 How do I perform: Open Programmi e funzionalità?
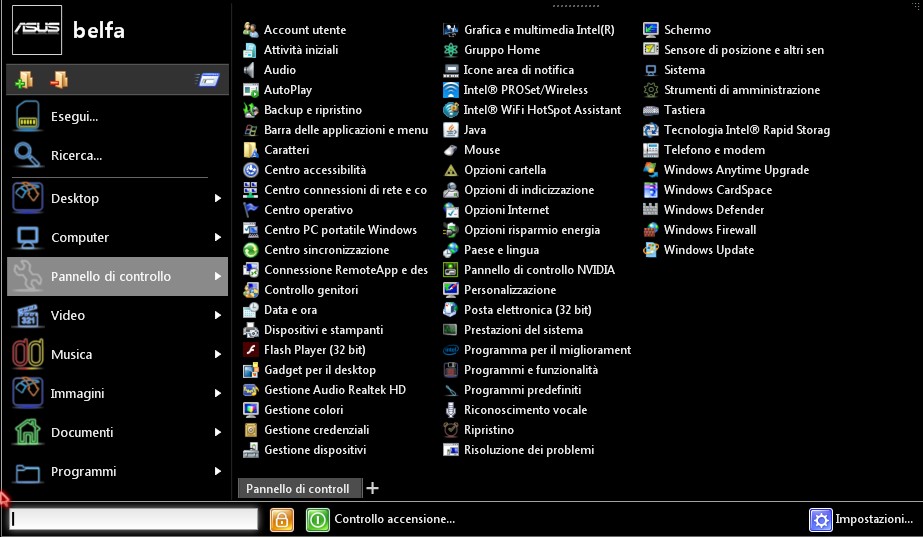[x=520, y=370]
